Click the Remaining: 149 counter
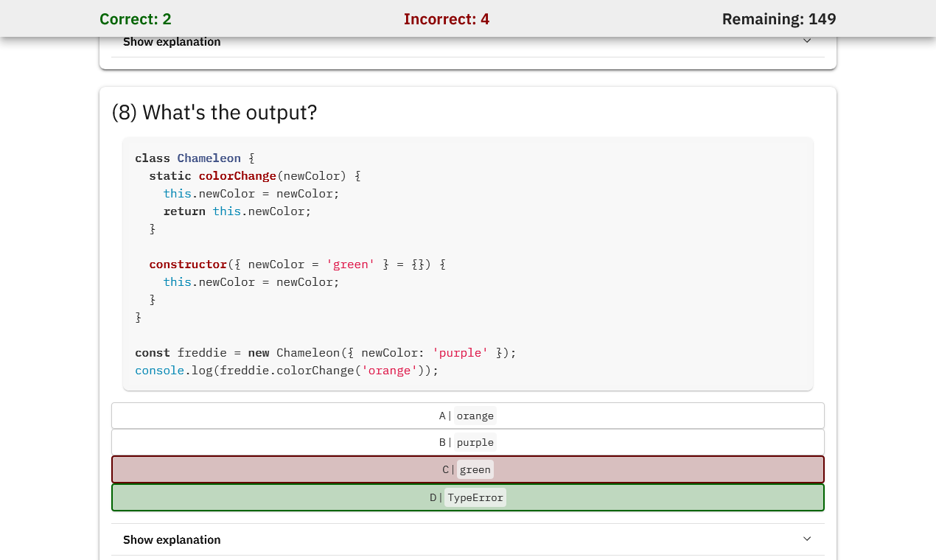936x560 pixels. point(779,18)
